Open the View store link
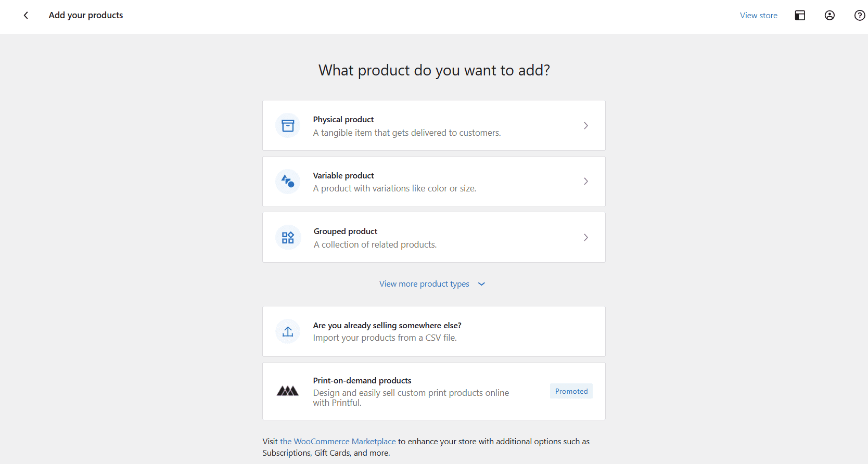Viewport: 868px width, 464px height. click(758, 16)
